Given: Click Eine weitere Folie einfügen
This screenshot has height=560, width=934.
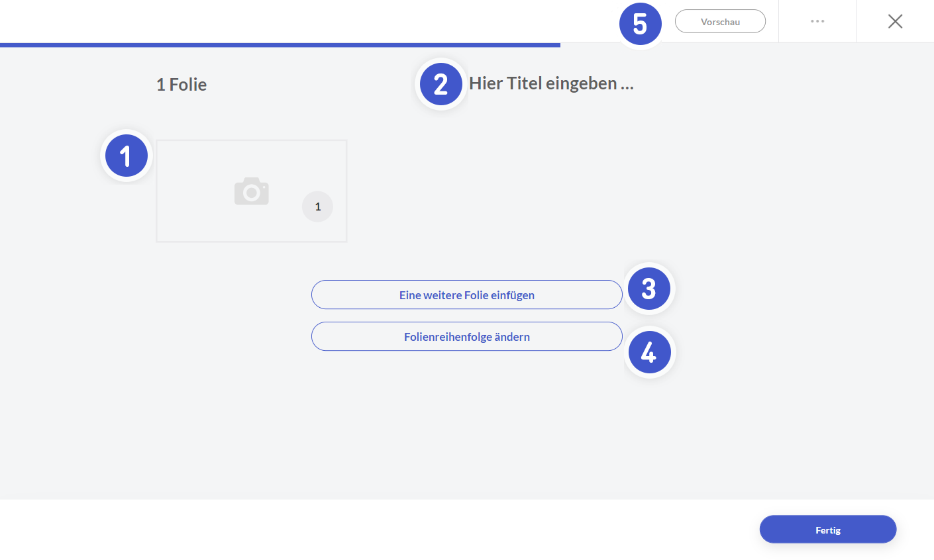Looking at the screenshot, I should pos(466,295).
